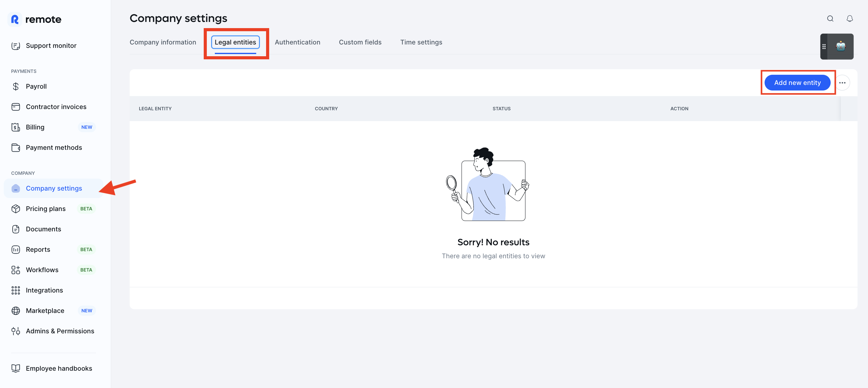Click the Contractor invoices card icon
Screen dimensions: 868x388
point(15,107)
